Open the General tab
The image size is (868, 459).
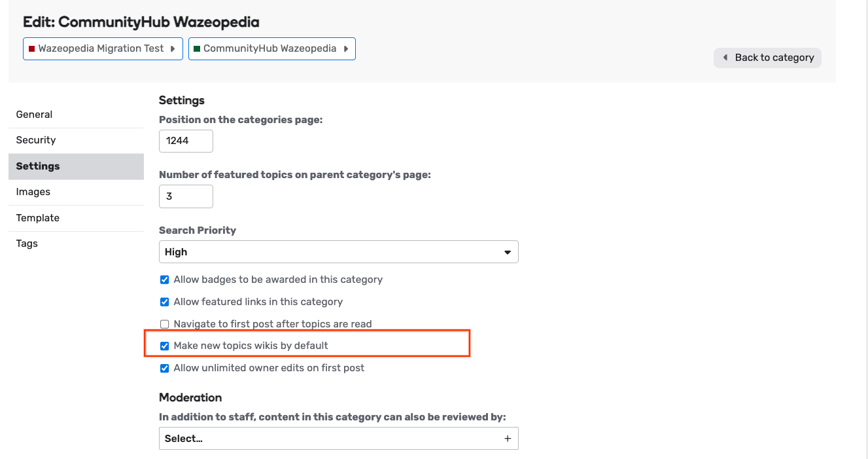pyautogui.click(x=34, y=115)
